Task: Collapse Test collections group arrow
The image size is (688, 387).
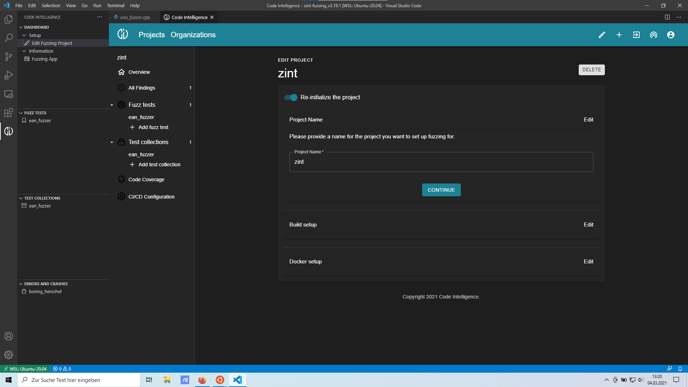Action: coord(112,142)
